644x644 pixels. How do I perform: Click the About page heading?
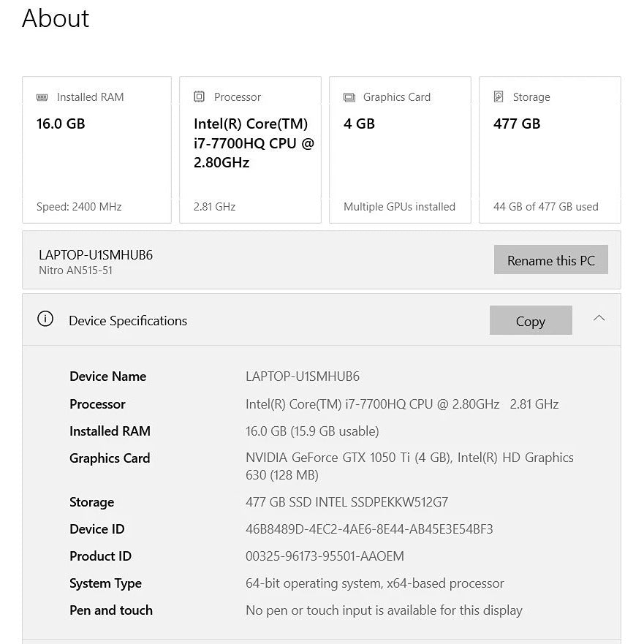click(x=56, y=18)
